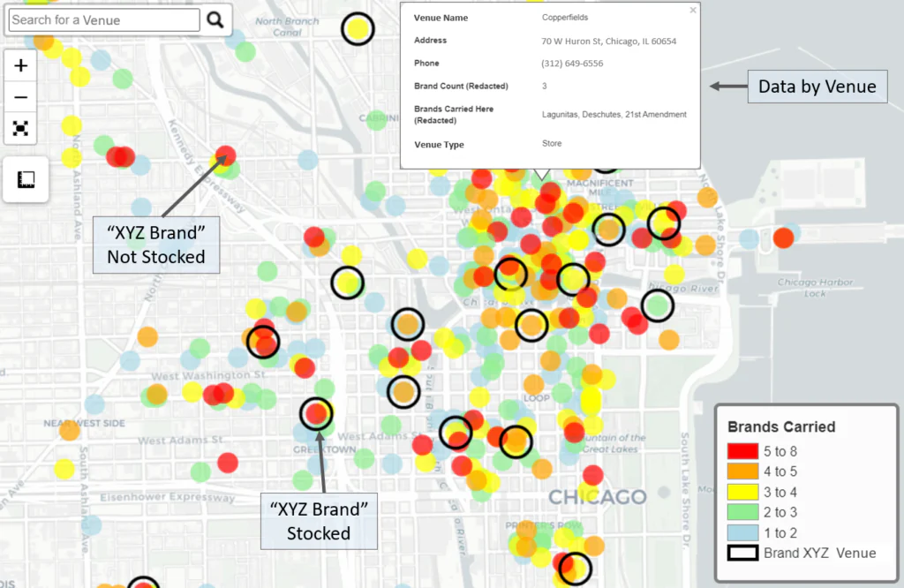Select red marker east of Lake Shore Dr
The image size is (904, 588).
[783, 237]
